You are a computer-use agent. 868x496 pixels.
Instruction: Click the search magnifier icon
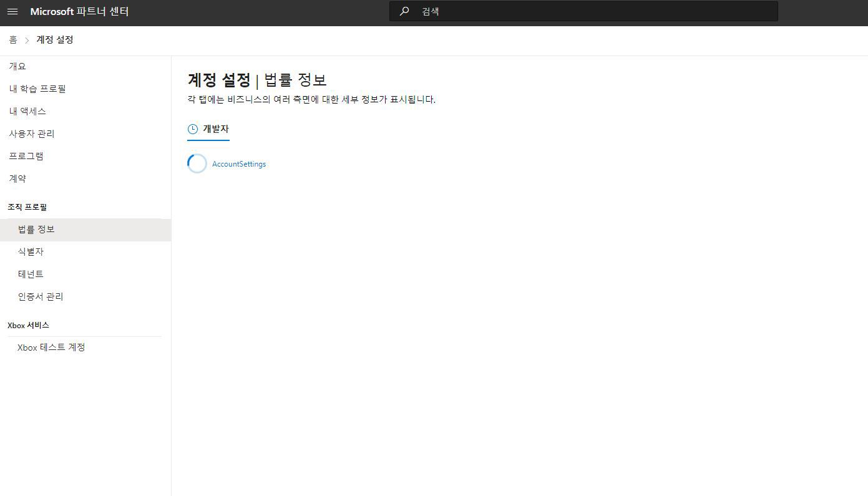point(404,11)
